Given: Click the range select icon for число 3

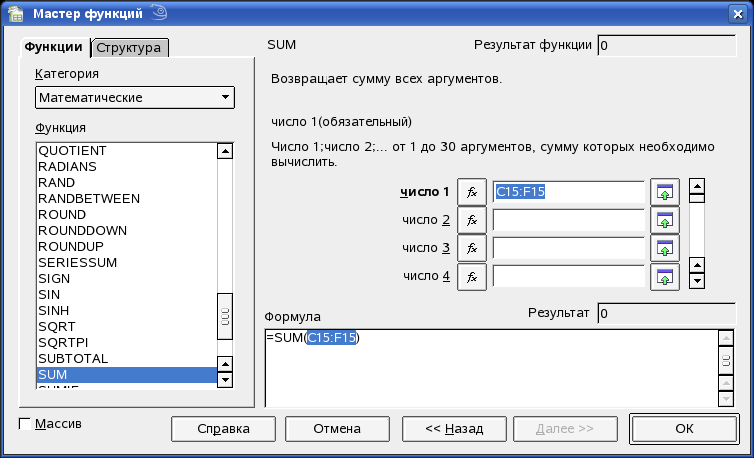Looking at the screenshot, I should [665, 248].
